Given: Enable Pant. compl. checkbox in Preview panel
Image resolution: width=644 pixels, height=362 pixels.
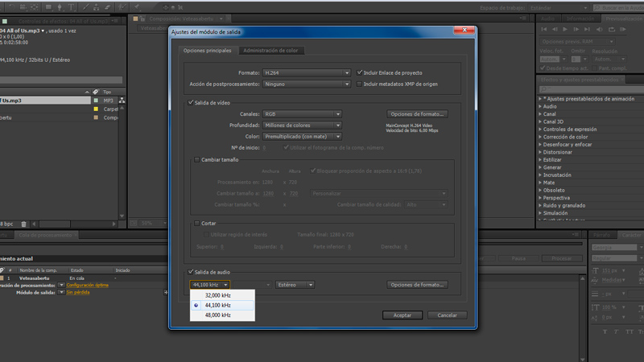Looking at the screenshot, I should (594, 68).
